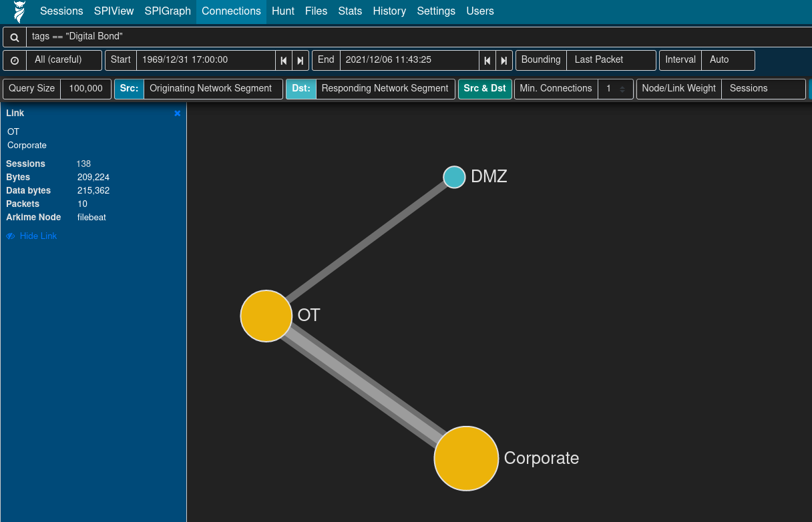Click the OT text in Link panel
The image size is (812, 522).
click(13, 132)
